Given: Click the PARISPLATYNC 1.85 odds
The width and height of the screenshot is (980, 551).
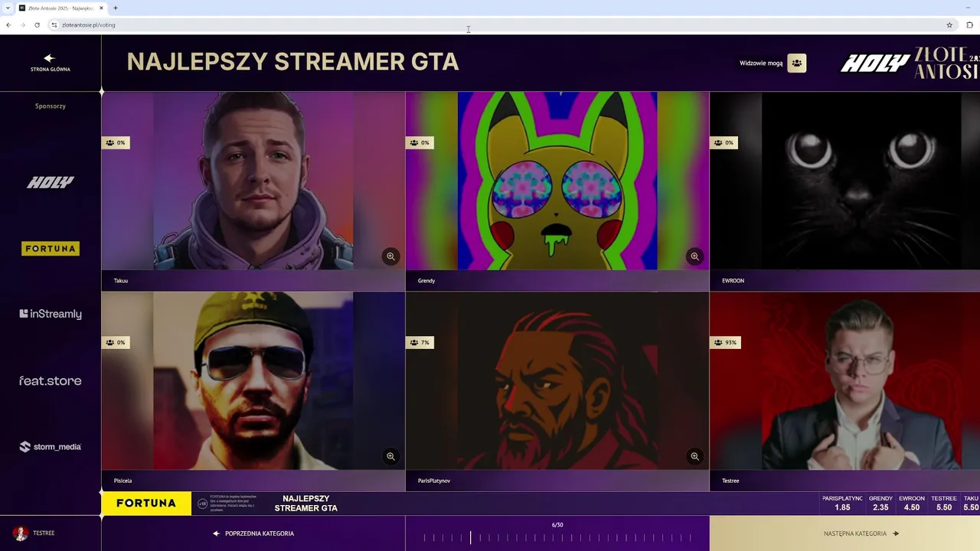Looking at the screenshot, I should (x=842, y=503).
